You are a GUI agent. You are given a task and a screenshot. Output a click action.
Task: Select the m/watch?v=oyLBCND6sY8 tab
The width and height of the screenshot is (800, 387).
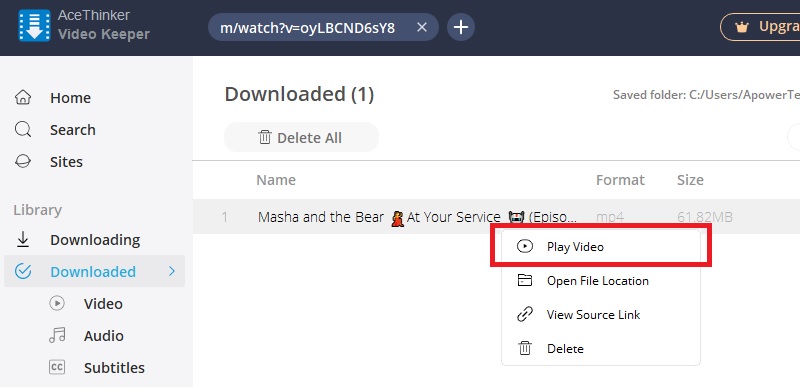pyautogui.click(x=323, y=27)
